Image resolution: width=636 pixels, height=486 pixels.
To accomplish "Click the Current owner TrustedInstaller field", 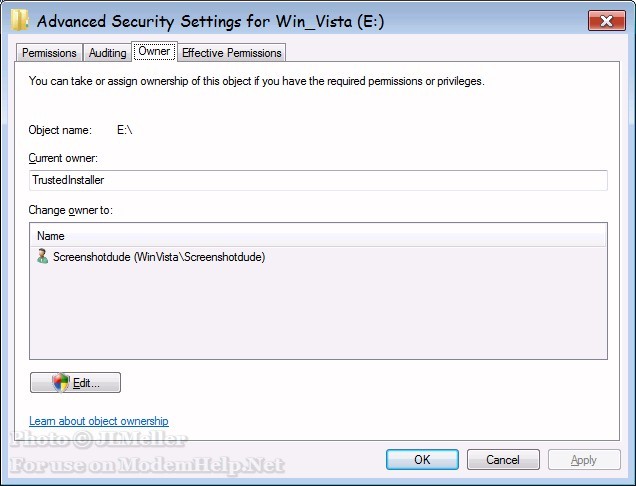I will coord(318,180).
